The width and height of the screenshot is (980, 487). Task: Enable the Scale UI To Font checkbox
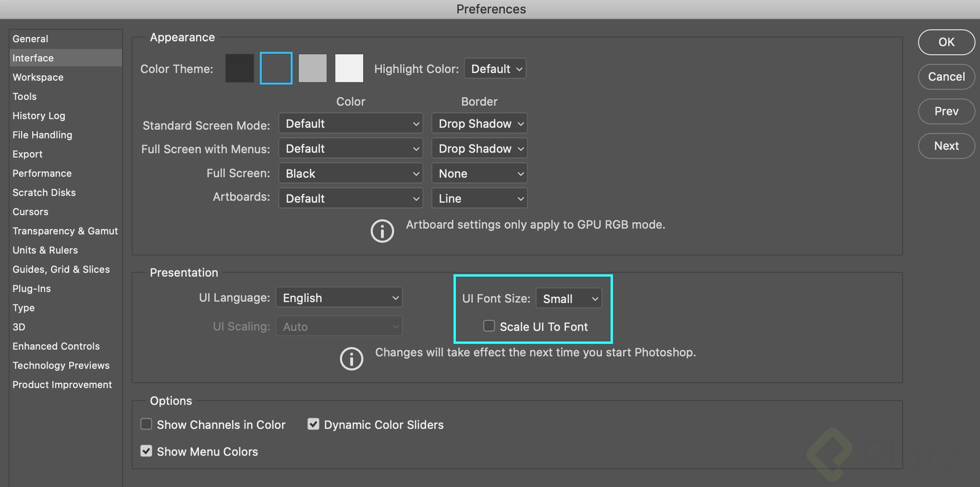coord(489,326)
